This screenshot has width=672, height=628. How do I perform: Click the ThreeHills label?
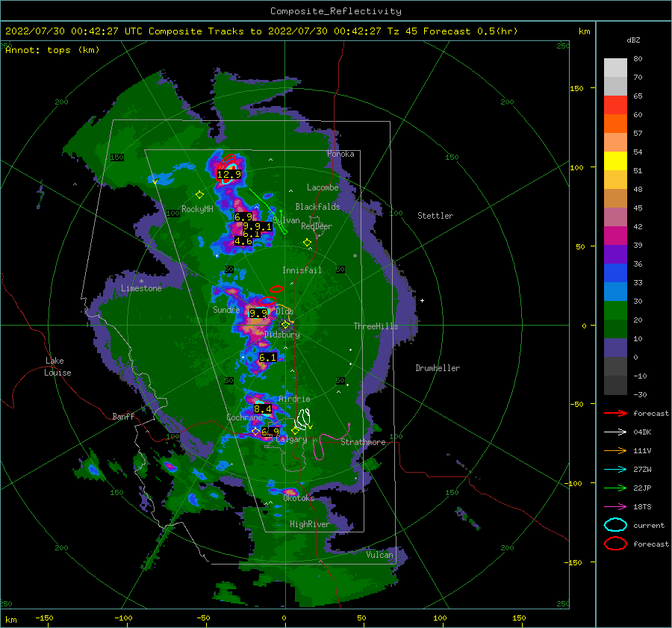click(376, 326)
